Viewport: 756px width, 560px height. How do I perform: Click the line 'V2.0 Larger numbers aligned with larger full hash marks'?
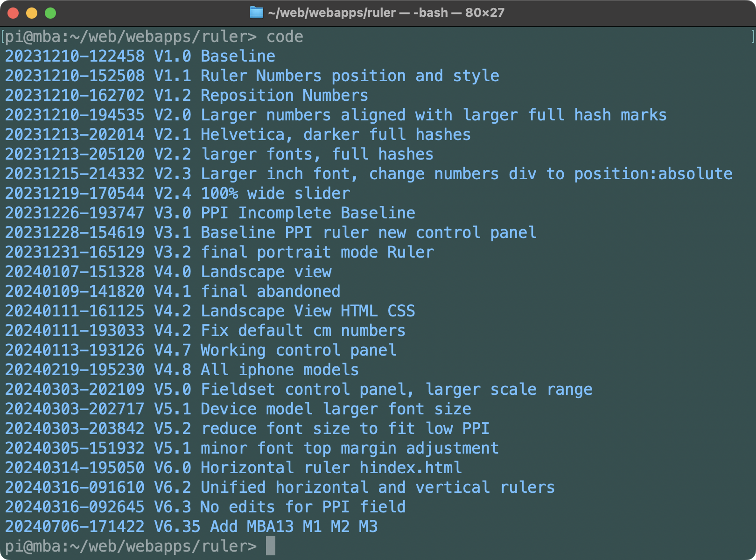tap(411, 115)
